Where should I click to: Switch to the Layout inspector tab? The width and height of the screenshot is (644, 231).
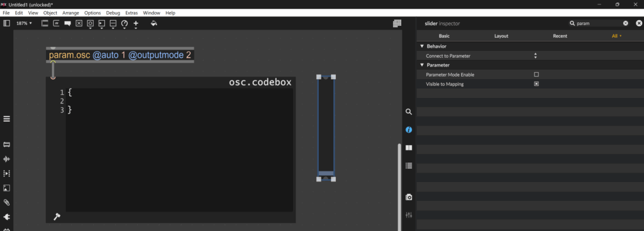point(501,36)
